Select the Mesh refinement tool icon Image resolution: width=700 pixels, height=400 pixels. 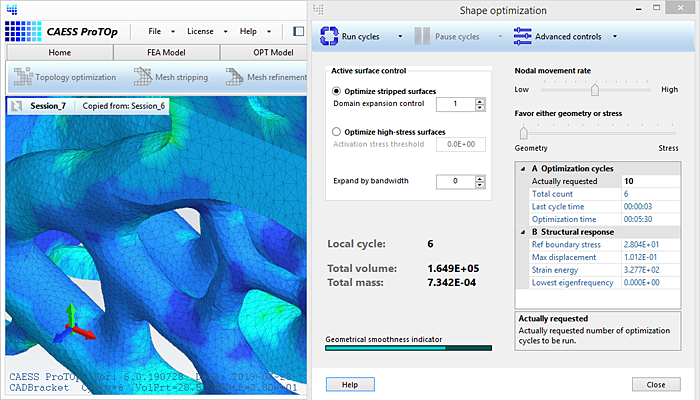pyautogui.click(x=234, y=77)
